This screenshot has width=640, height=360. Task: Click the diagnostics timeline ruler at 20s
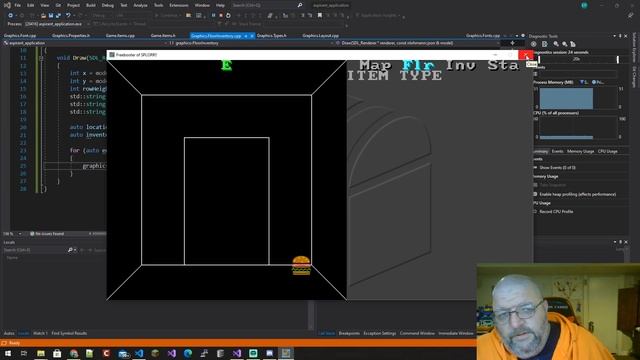[576, 59]
